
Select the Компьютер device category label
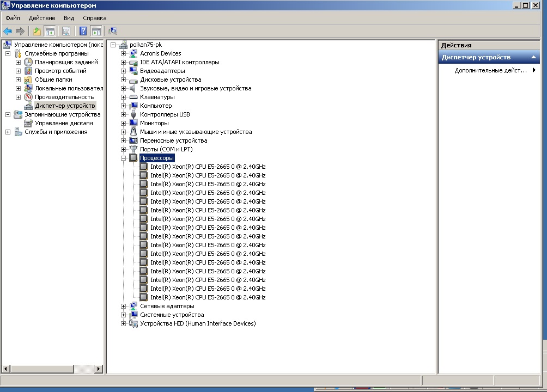pyautogui.click(x=156, y=106)
